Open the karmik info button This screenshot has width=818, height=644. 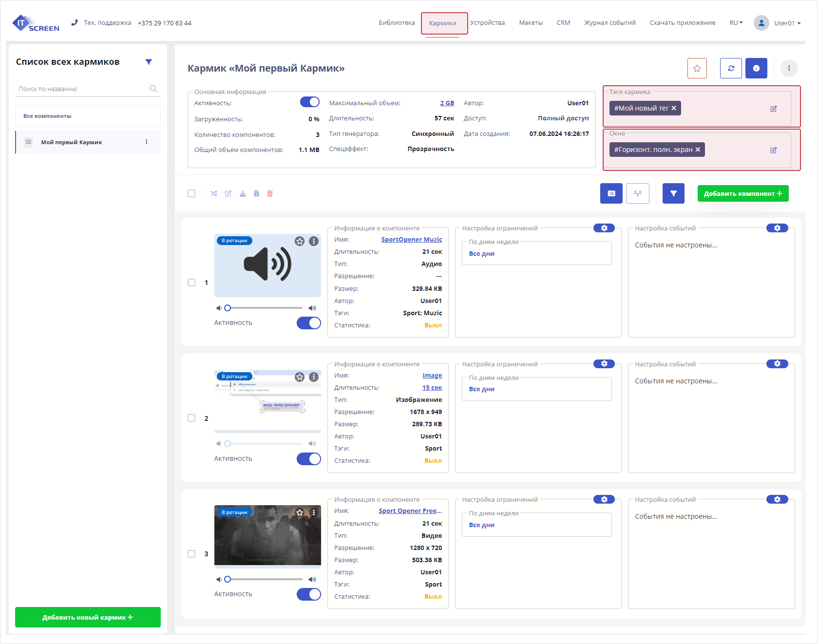(756, 68)
